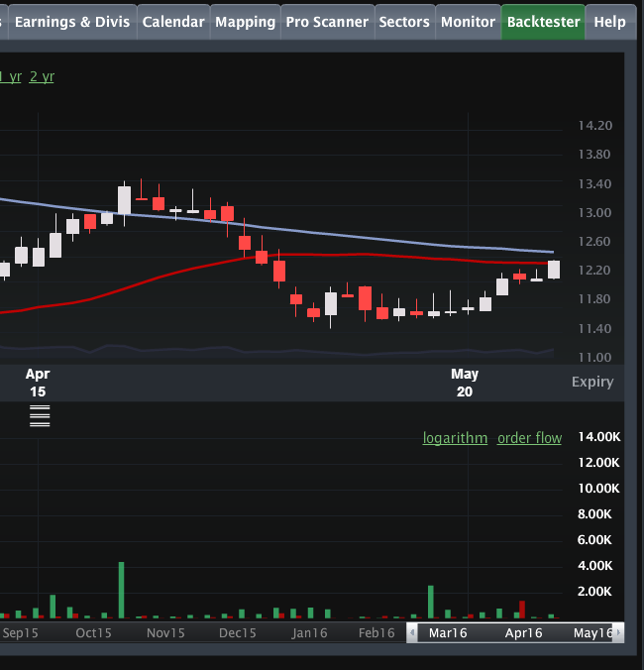
Task: Click the Expiry row label
Action: [x=592, y=382]
